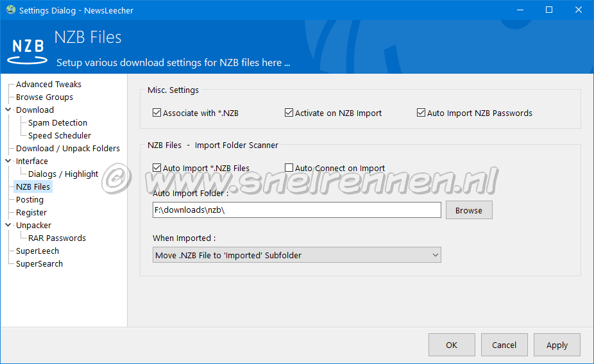Screen dimensions: 594x364
Task: Maximize the Settings Dialog window
Action: point(549,10)
